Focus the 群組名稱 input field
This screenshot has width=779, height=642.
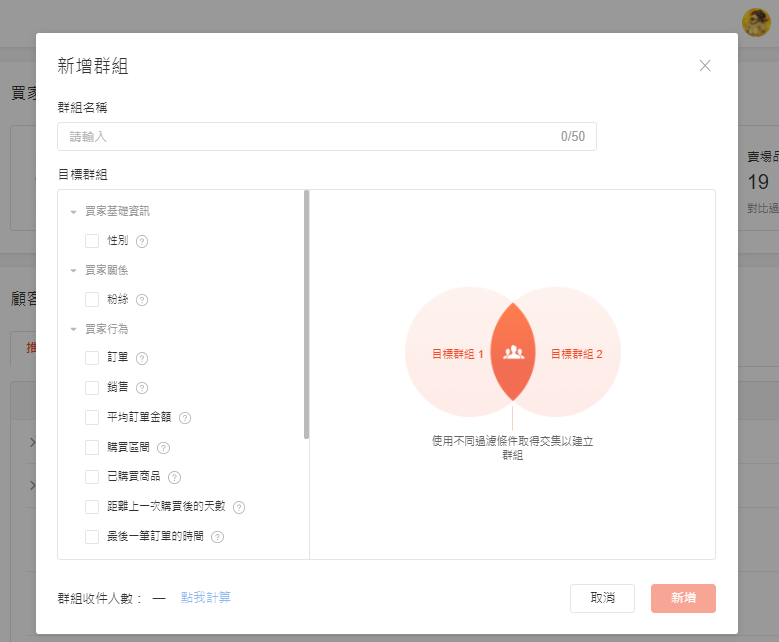(x=327, y=137)
